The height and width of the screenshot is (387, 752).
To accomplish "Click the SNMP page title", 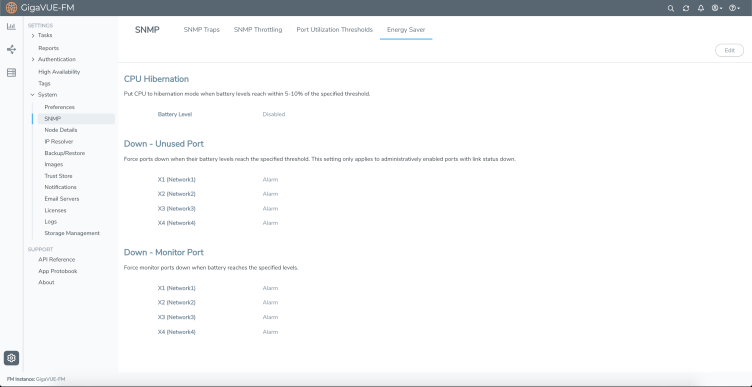I will point(147,30).
